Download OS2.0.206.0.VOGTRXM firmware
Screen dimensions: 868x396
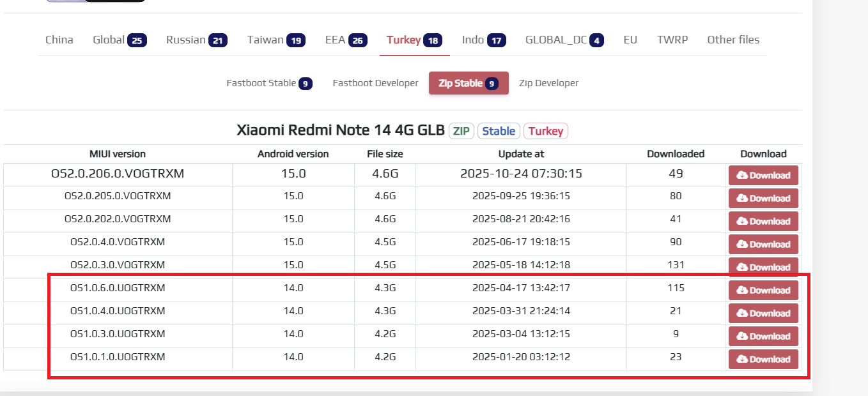coord(763,176)
